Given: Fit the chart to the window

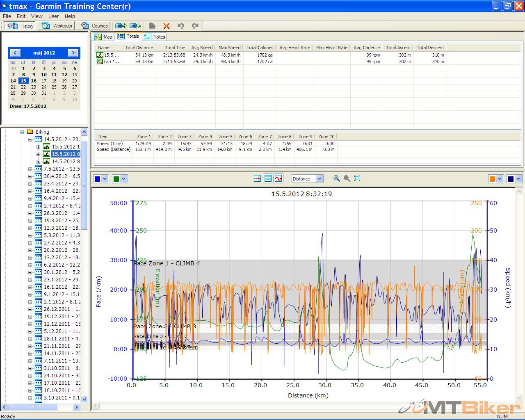Looking at the screenshot, I should point(357,178).
